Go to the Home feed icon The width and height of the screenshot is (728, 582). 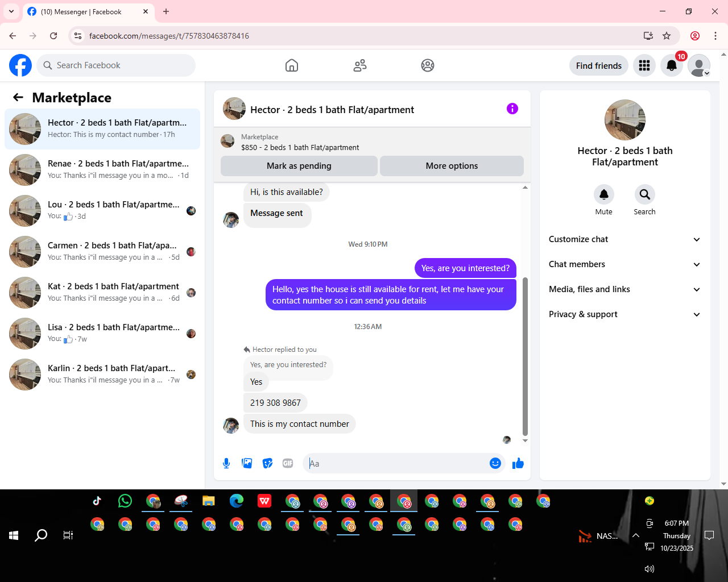(x=292, y=65)
